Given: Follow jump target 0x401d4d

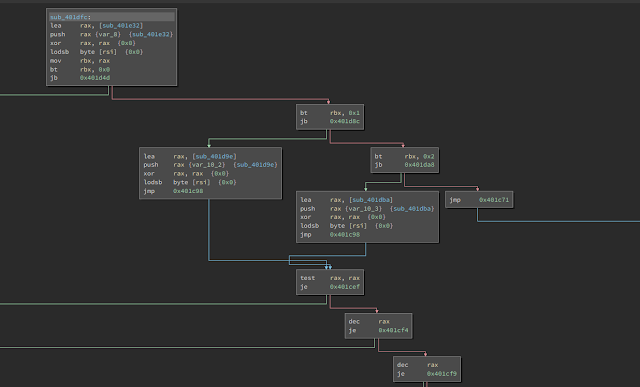Looking at the screenshot, I should coord(95,78).
